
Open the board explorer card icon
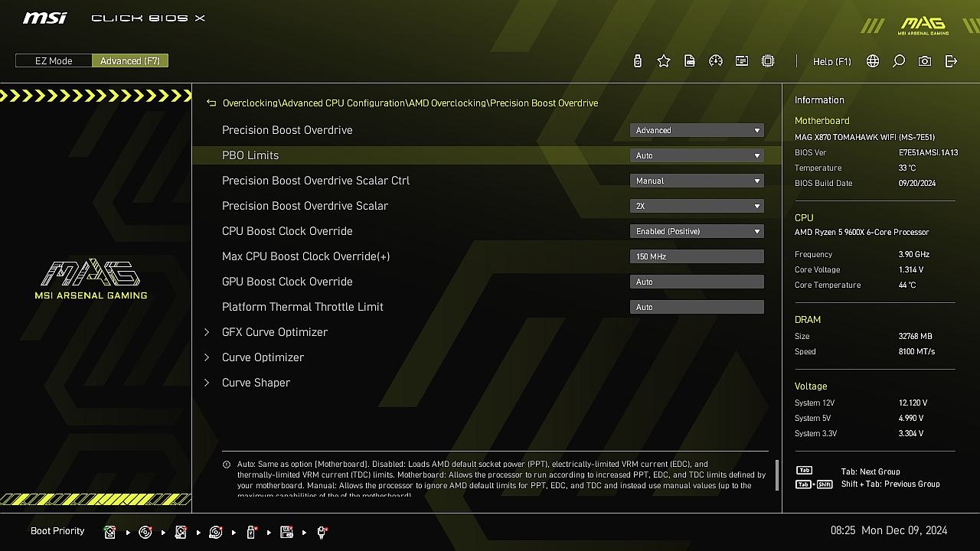pos(742,61)
